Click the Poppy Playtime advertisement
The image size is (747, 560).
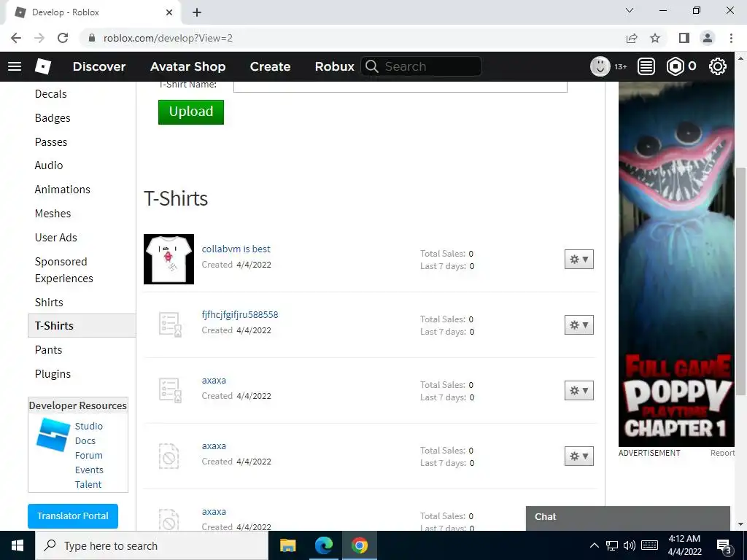point(676,264)
